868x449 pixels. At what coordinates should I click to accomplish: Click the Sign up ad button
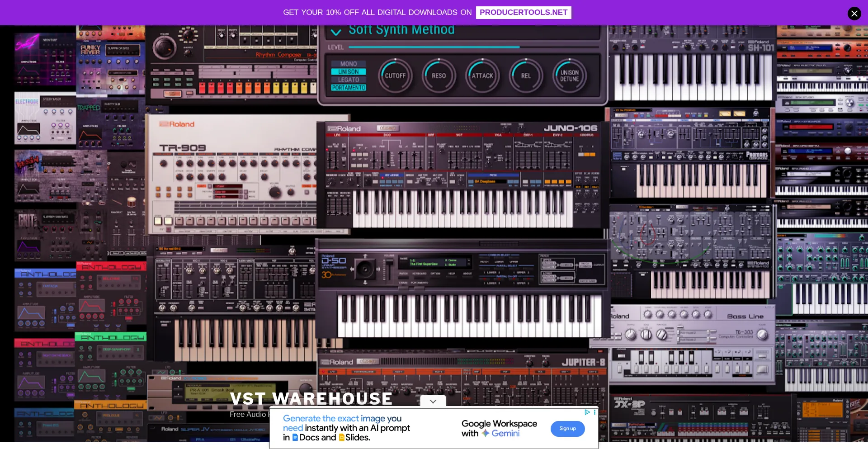[567, 429]
